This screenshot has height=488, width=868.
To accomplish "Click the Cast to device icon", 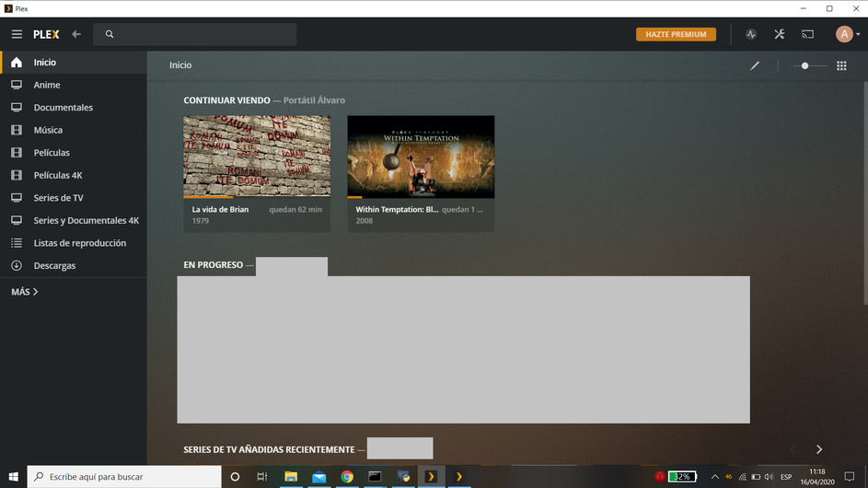I will (807, 34).
